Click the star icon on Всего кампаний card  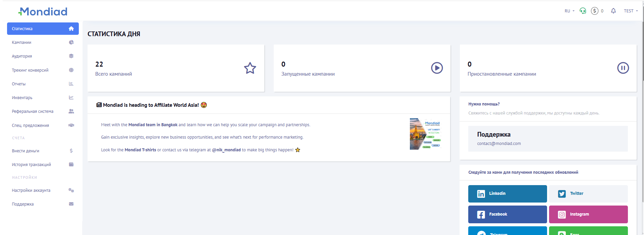250,68
